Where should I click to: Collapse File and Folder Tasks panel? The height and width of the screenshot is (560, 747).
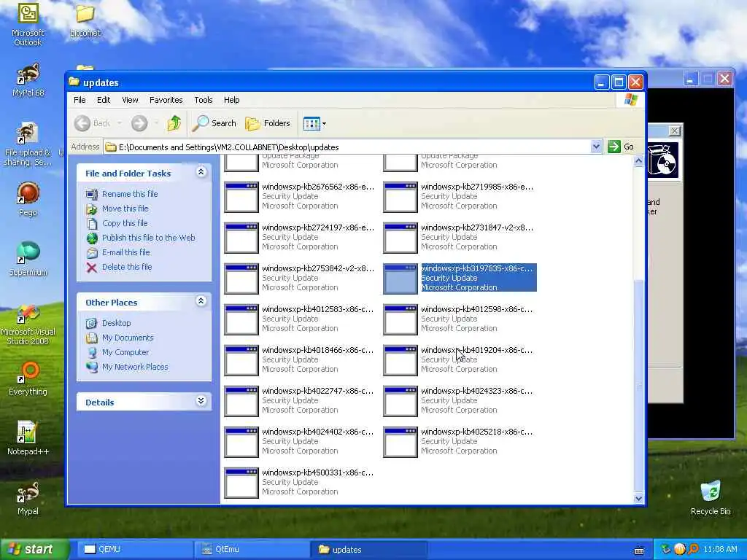click(201, 172)
